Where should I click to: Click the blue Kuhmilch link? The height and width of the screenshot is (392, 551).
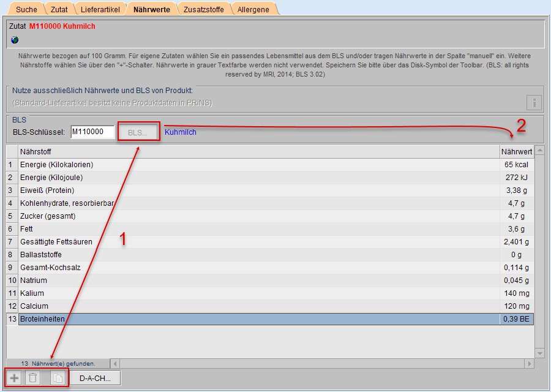click(181, 132)
